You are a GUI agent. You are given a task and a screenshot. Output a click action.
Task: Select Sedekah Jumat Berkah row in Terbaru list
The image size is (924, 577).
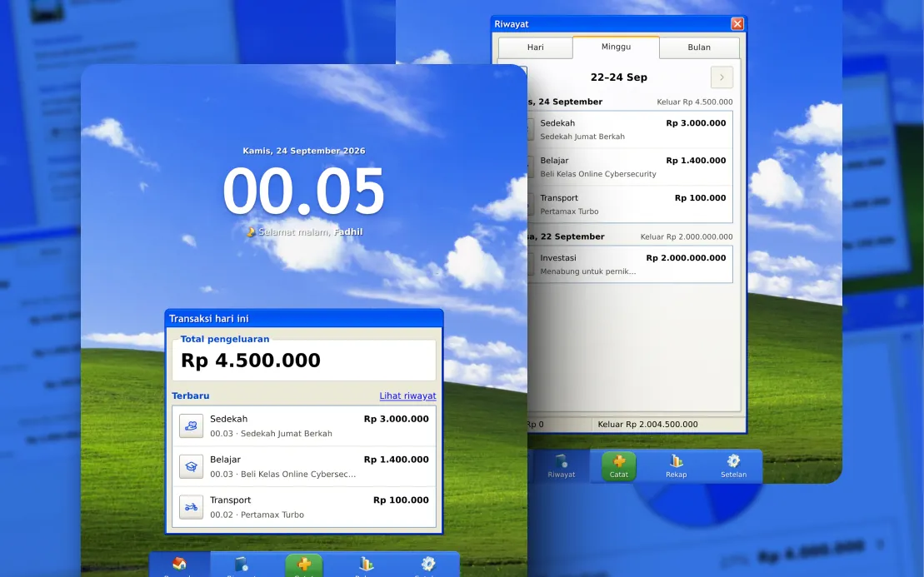[304, 425]
